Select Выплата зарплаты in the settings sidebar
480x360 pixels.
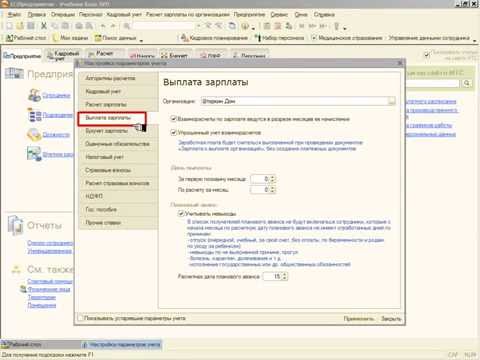[x=118, y=118]
